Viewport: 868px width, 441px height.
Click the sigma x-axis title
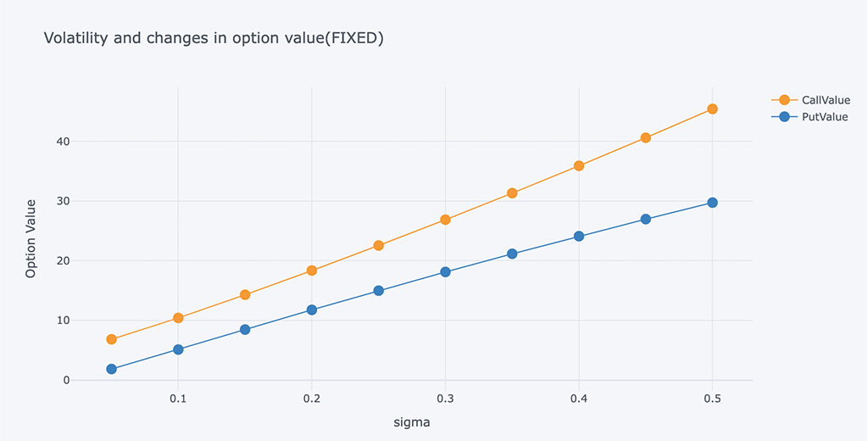click(412, 421)
